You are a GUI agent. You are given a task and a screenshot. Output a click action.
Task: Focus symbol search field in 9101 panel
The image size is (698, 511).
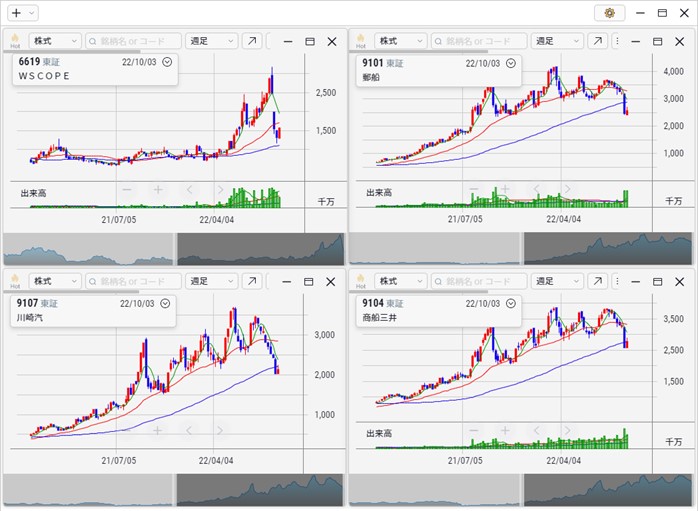[x=479, y=41]
